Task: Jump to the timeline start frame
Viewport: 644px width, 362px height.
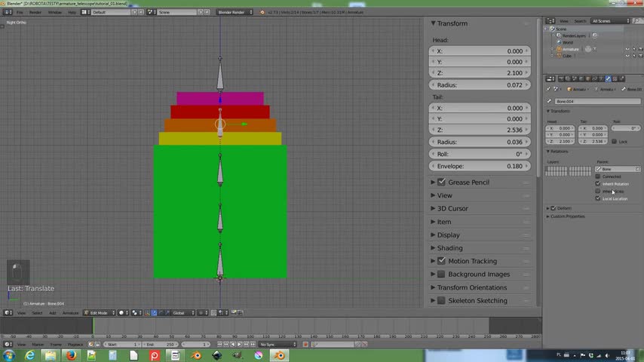Action: click(219, 345)
